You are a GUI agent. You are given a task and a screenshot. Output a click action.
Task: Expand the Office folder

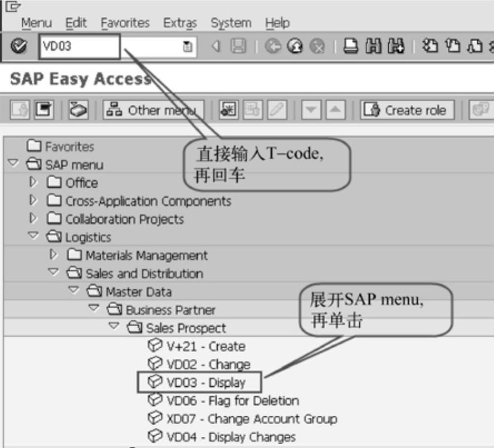[33, 182]
